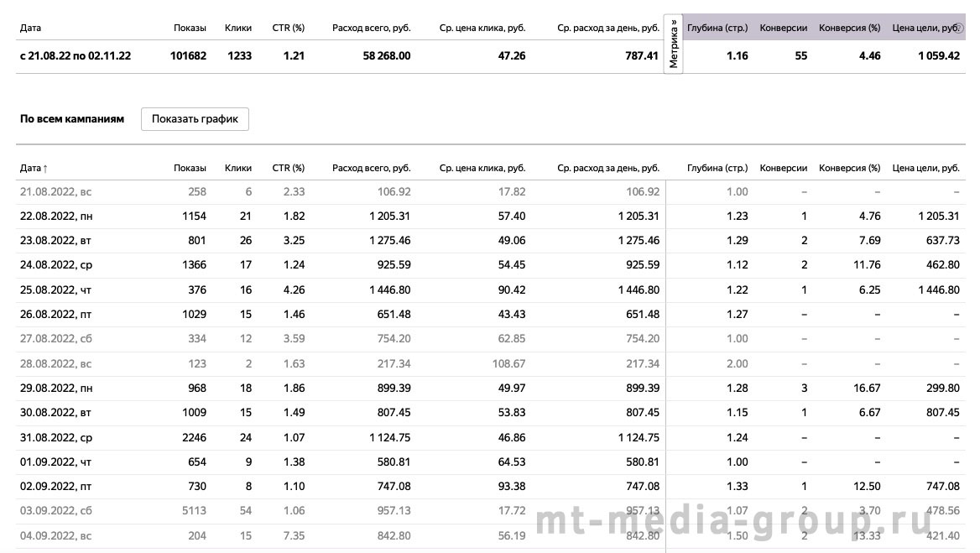The height and width of the screenshot is (553, 980).
Task: Sort by 'Показы' in the lower table
Action: click(x=190, y=168)
